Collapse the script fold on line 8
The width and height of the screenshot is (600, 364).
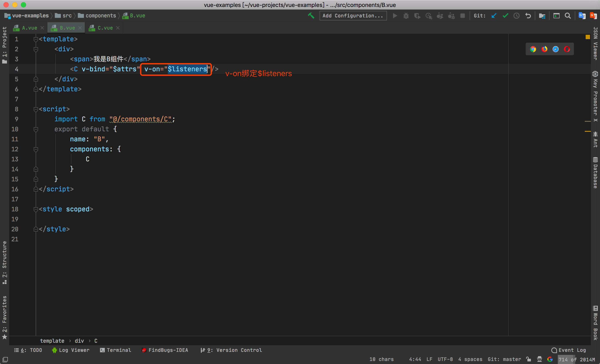(36, 109)
